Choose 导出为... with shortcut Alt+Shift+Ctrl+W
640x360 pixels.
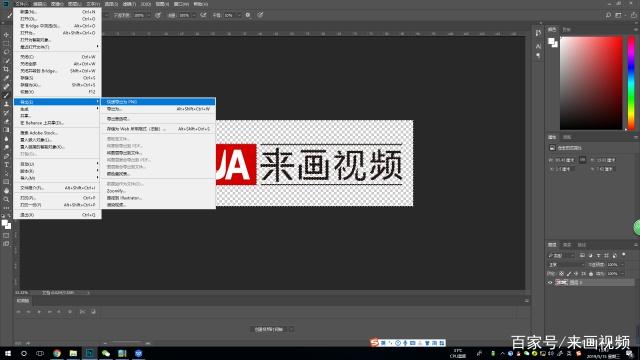pos(158,109)
